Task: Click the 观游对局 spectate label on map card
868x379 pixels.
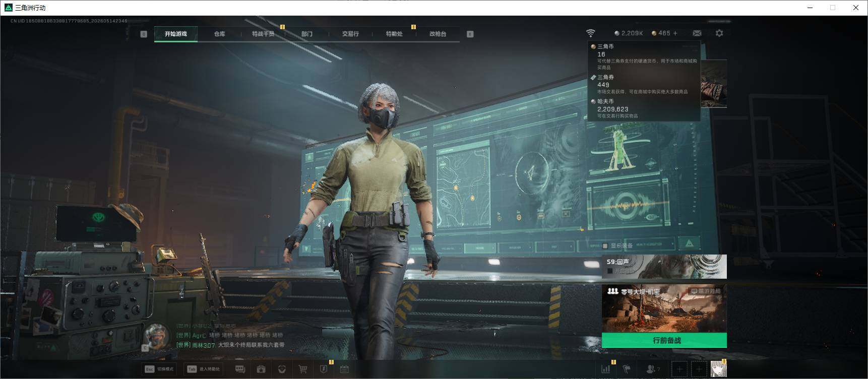Action: coord(706,291)
